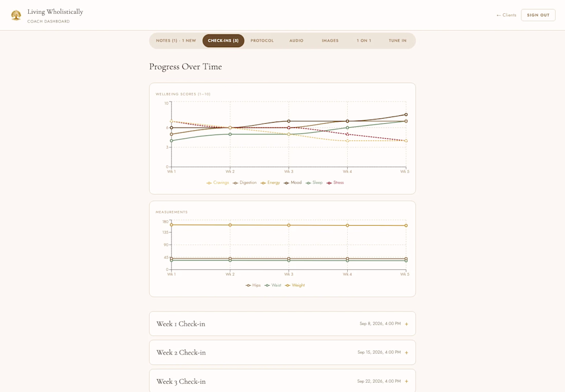Toggle the Cravings series in the legend
This screenshot has height=392, width=565.
218,183
